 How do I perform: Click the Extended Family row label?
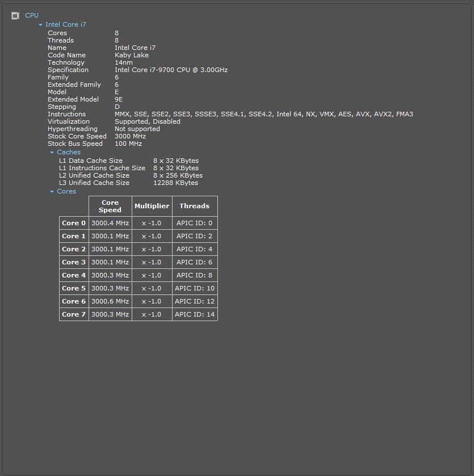point(74,85)
